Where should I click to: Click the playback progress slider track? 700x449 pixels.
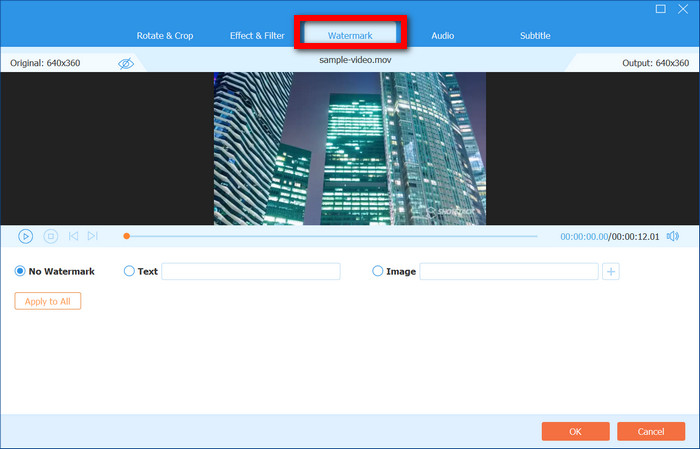[x=330, y=236]
